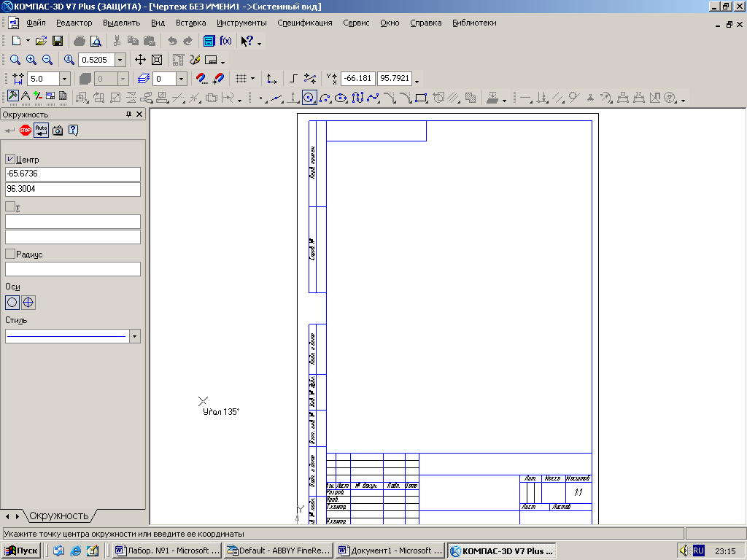This screenshot has height=560, width=747.
Task: Switch to Default - ABBYY FineReader taskbar button
Action: tap(279, 551)
